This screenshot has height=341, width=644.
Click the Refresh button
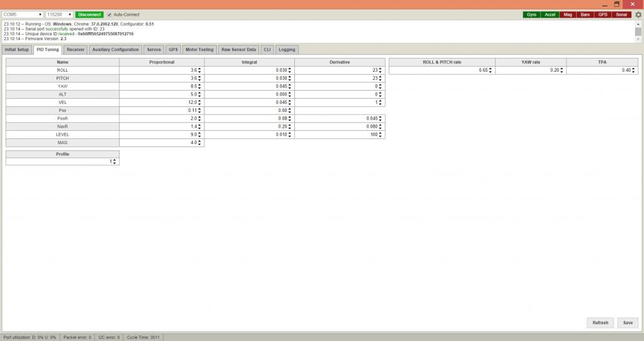[x=601, y=323]
